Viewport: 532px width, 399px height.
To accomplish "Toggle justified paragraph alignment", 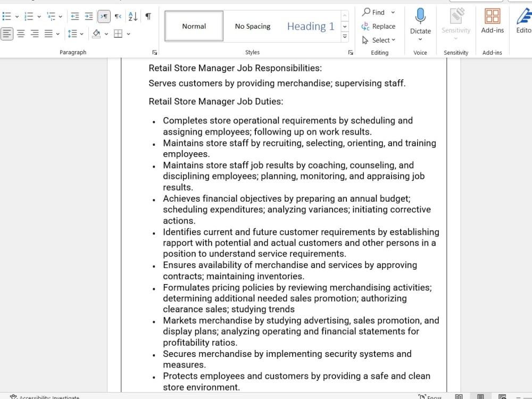I will pos(48,34).
